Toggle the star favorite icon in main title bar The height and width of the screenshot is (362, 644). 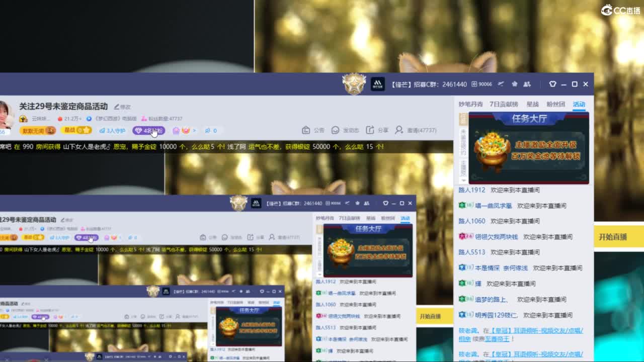[x=514, y=84]
